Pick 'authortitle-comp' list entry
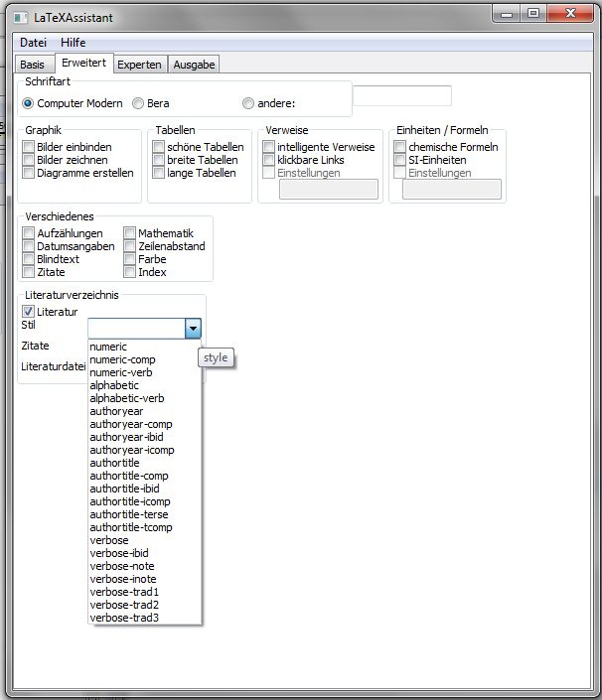 coord(145,476)
